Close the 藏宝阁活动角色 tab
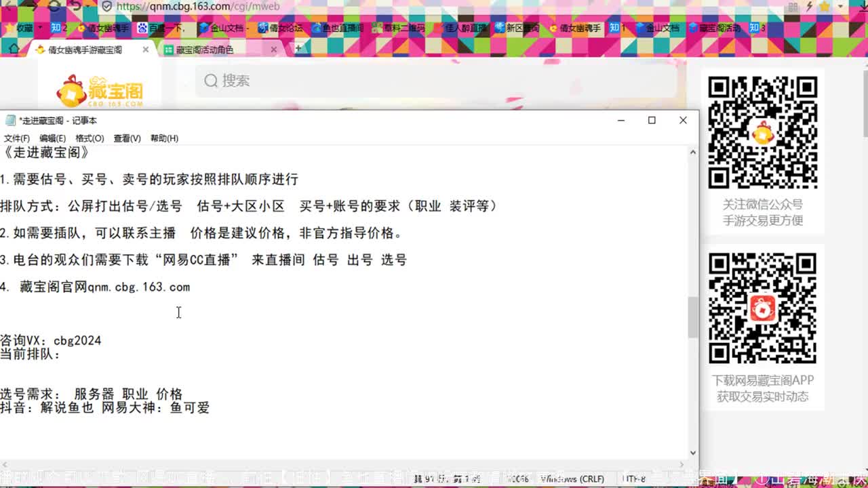The height and width of the screenshot is (488, 868). point(274,49)
